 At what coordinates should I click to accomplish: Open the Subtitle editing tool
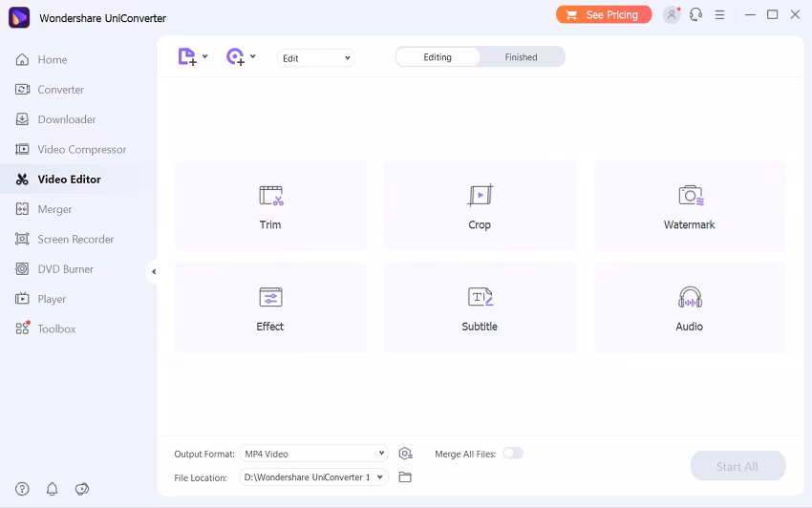(x=481, y=307)
